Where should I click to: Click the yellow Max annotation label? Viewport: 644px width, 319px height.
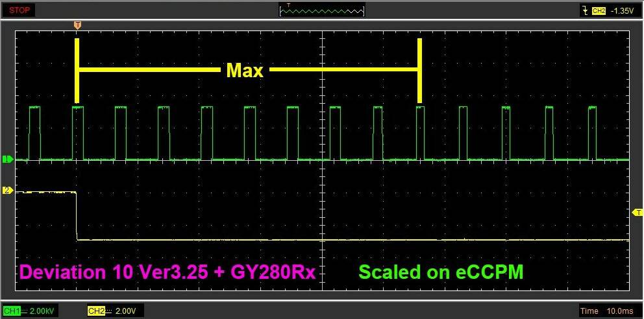(x=244, y=71)
